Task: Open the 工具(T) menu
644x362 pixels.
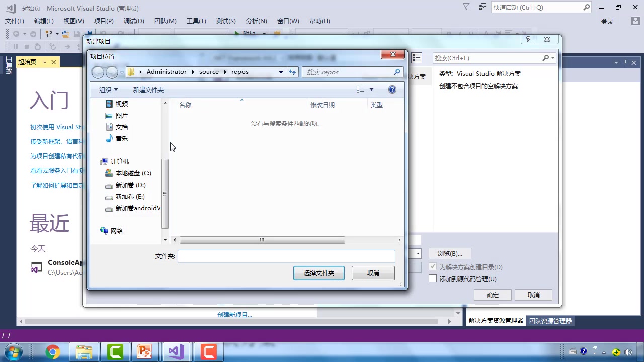Action: [x=196, y=21]
